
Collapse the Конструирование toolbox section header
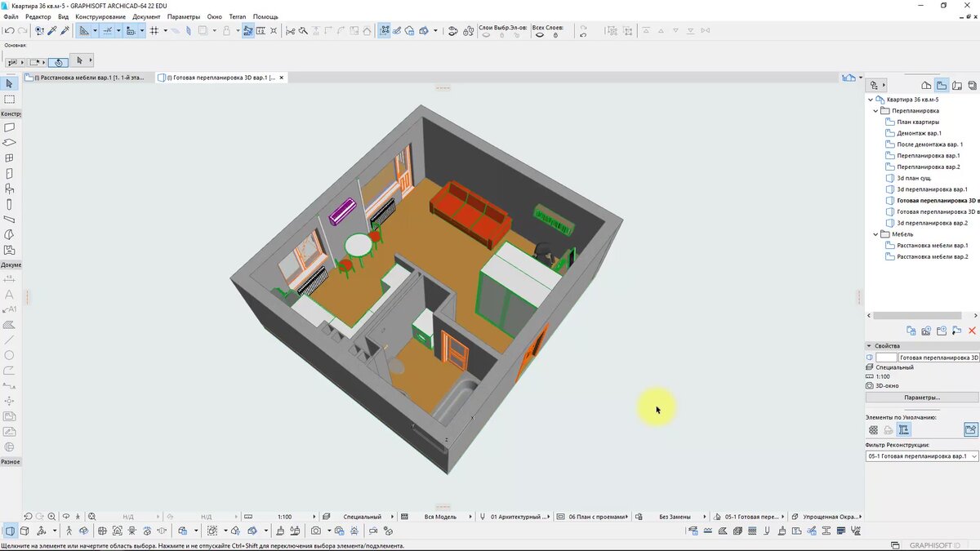click(11, 113)
